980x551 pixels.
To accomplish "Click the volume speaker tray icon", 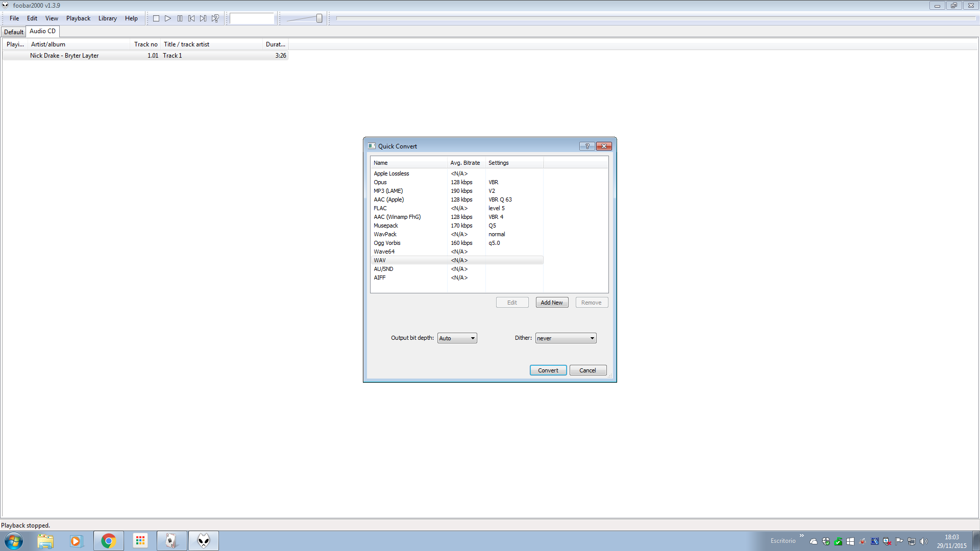I will click(x=924, y=541).
